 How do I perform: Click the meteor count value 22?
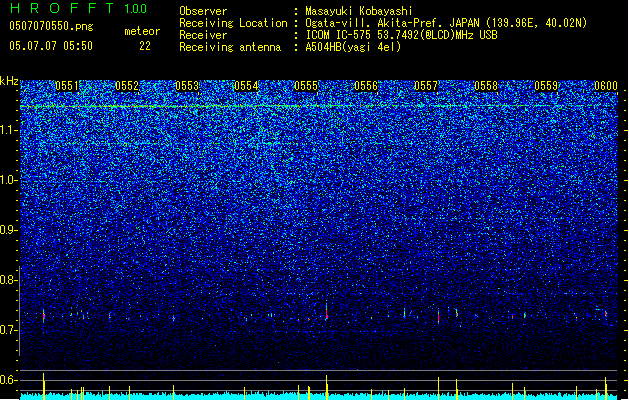tap(145, 46)
